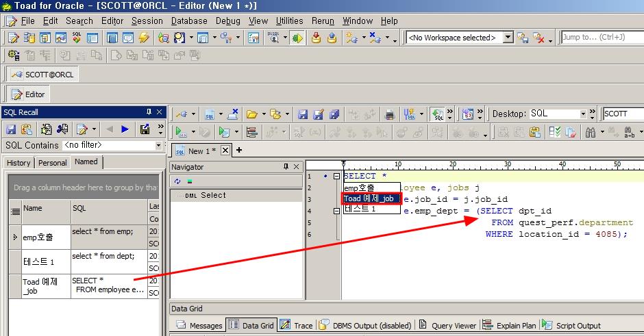Image resolution: width=644 pixels, height=336 pixels.
Task: Run the statement with the green Execute icon
Action: (179, 132)
